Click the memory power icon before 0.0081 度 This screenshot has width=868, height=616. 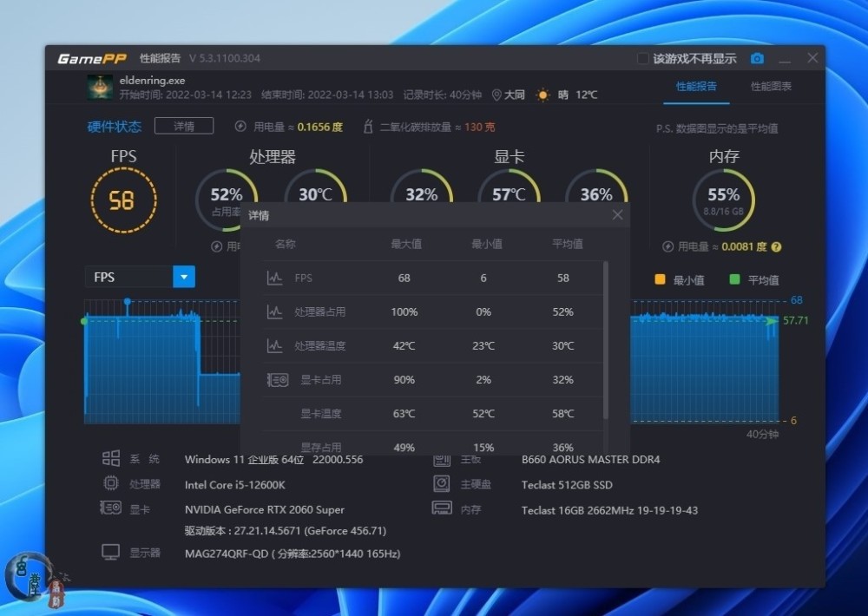pyautogui.click(x=667, y=247)
